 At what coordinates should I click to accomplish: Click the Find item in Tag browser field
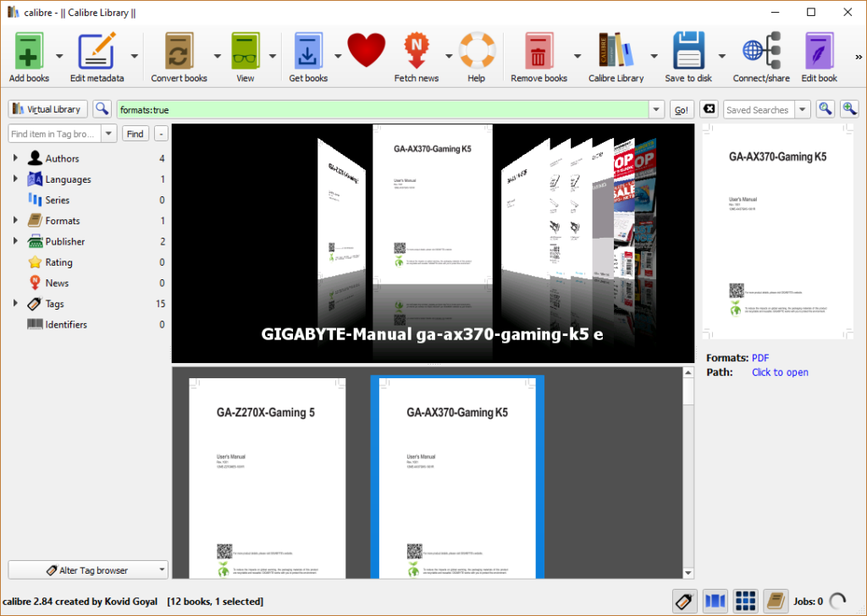[x=55, y=134]
